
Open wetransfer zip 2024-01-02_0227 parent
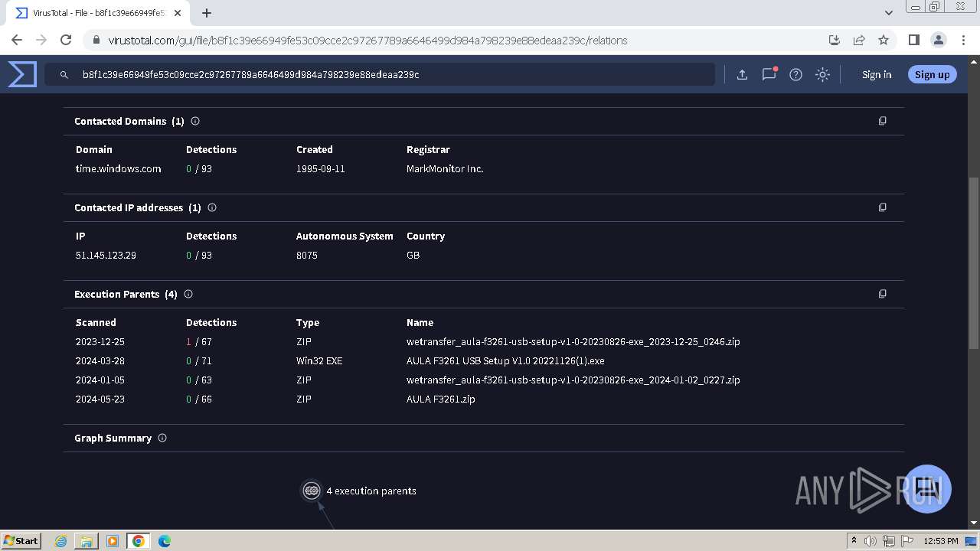point(573,380)
